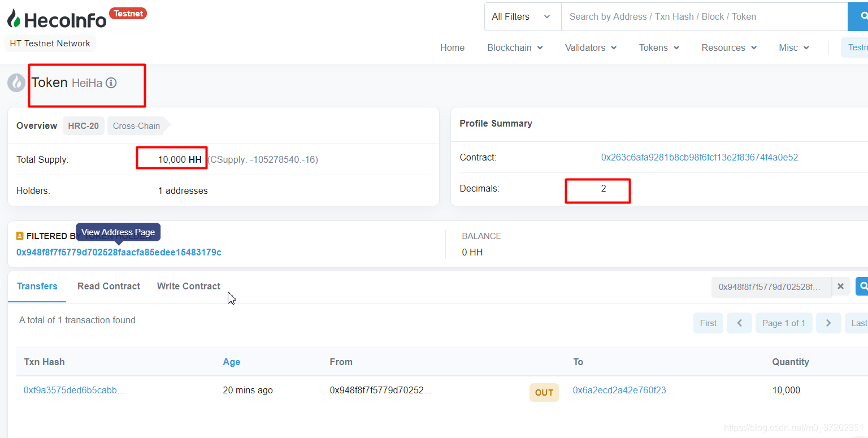This screenshot has width=868, height=438.
Task: Clear the address filter with X icon
Action: [x=840, y=287]
